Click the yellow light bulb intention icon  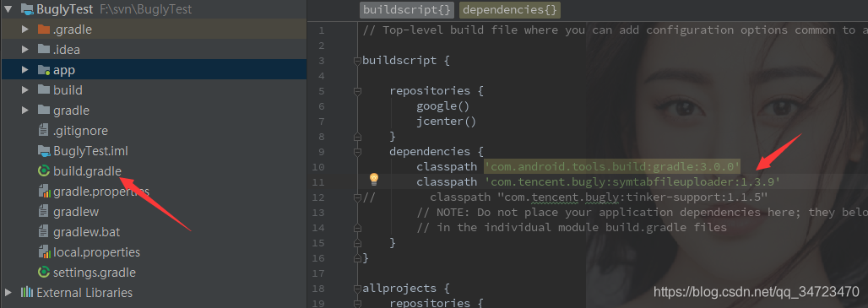click(x=374, y=179)
